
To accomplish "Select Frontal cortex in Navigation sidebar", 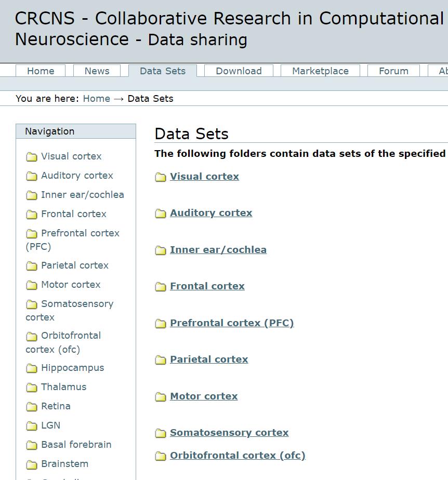I will (x=73, y=214).
